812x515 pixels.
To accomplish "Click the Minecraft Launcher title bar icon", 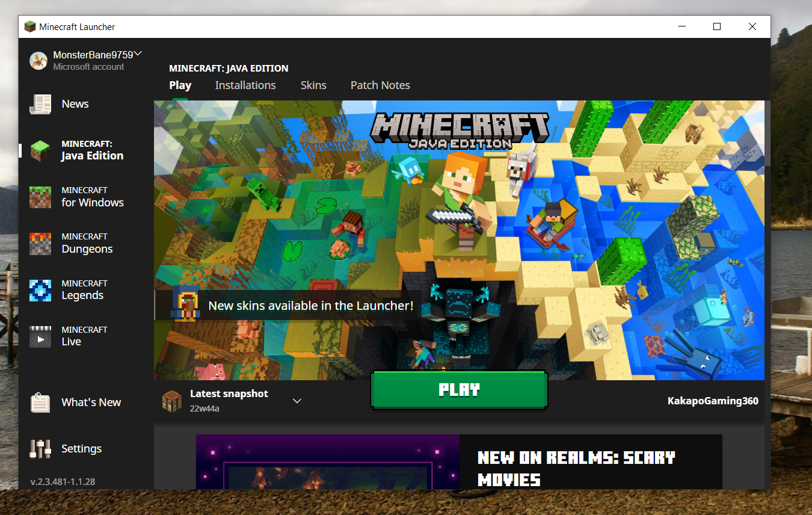I will [30, 26].
